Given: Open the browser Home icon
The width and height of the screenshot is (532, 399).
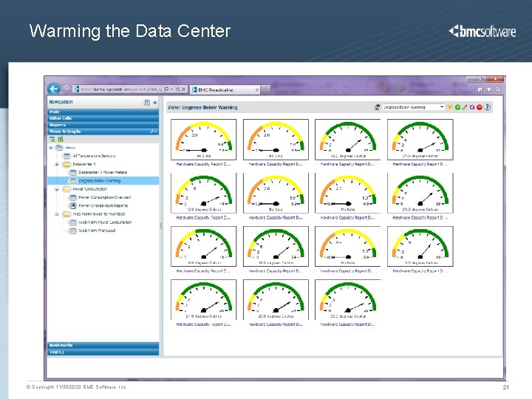Looking at the screenshot, I should pyautogui.click(x=480, y=89).
